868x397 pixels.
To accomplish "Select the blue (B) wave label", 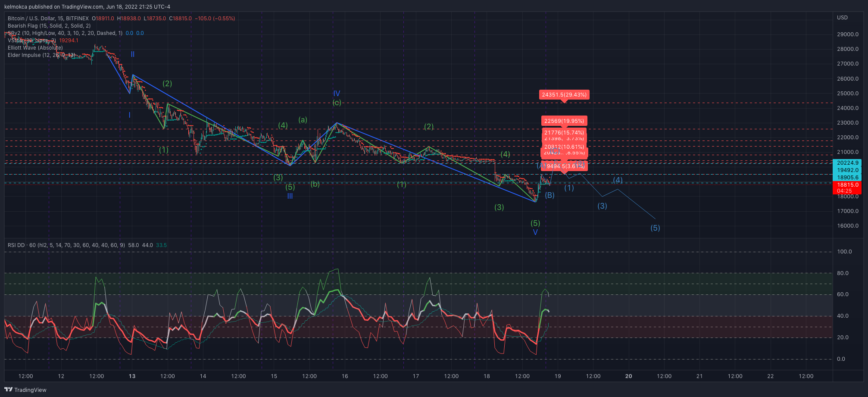I will (550, 195).
